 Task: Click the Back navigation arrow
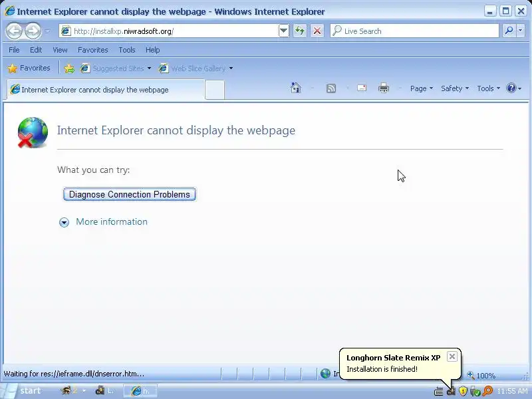(x=14, y=31)
